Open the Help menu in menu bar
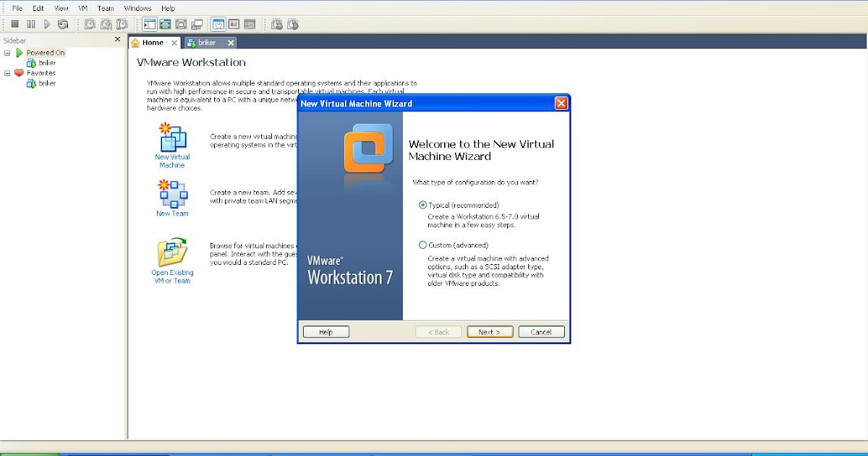This screenshot has width=868, height=456. click(168, 8)
